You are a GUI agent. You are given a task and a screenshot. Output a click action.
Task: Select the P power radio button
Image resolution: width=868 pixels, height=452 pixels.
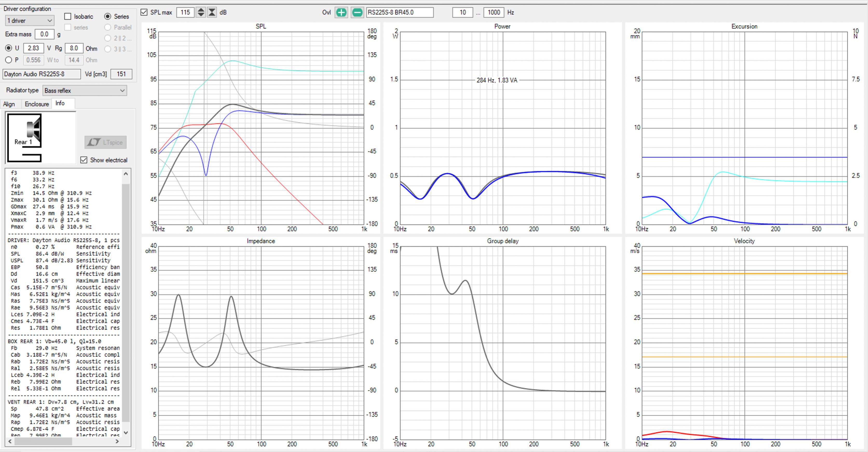[x=8, y=60]
